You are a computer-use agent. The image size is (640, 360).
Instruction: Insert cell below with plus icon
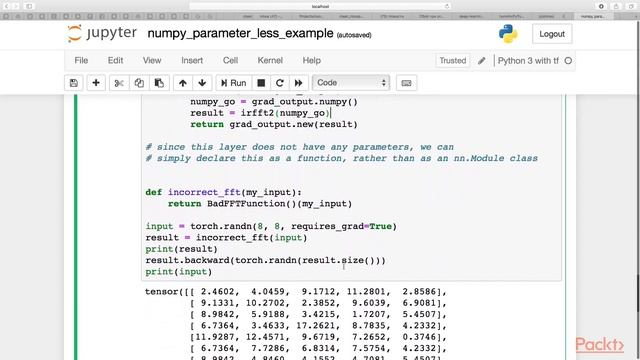pyautogui.click(x=96, y=83)
